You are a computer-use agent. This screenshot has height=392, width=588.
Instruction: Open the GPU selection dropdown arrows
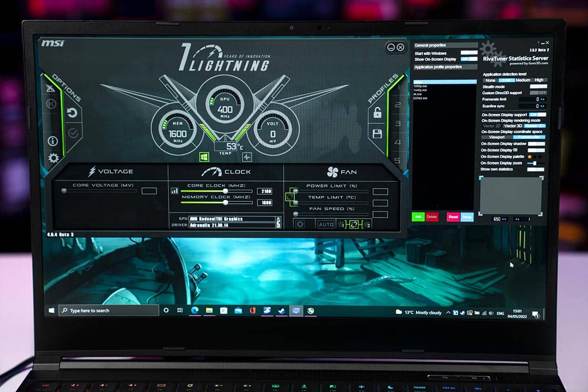pos(279,222)
